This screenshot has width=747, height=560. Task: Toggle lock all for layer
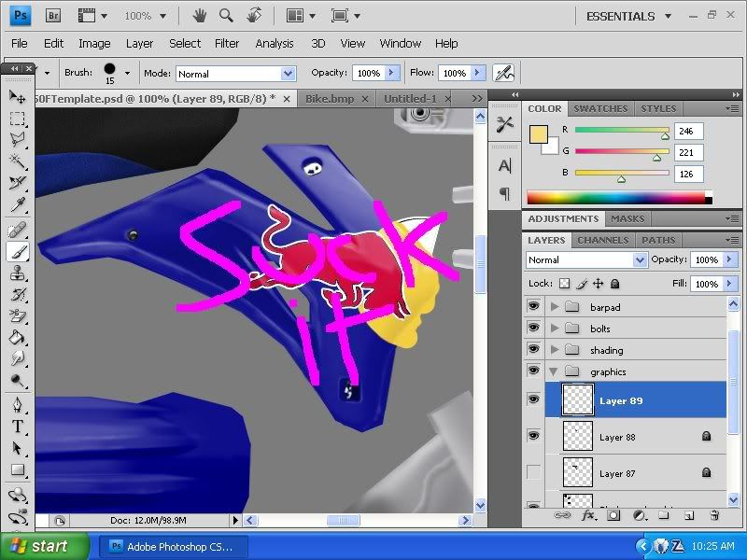(x=615, y=284)
